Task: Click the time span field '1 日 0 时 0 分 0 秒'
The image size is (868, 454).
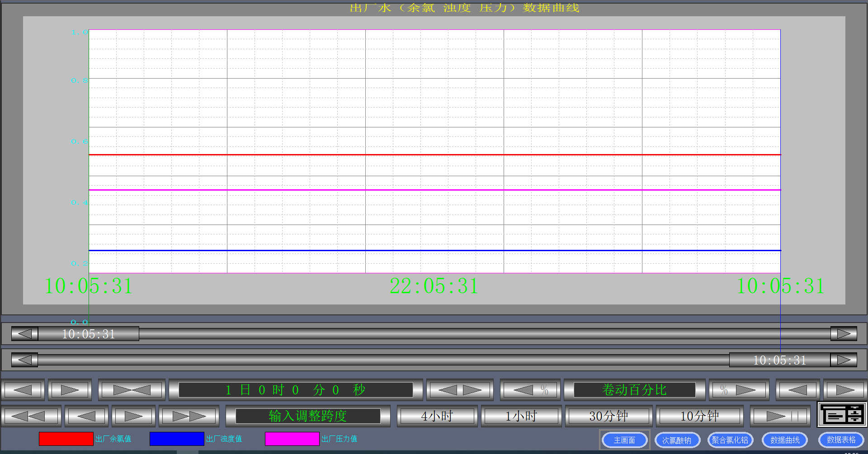Action: [x=296, y=390]
